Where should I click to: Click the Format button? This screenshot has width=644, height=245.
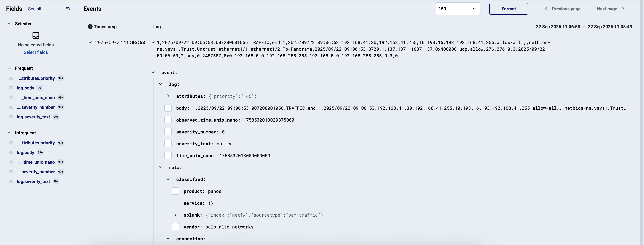point(509,9)
